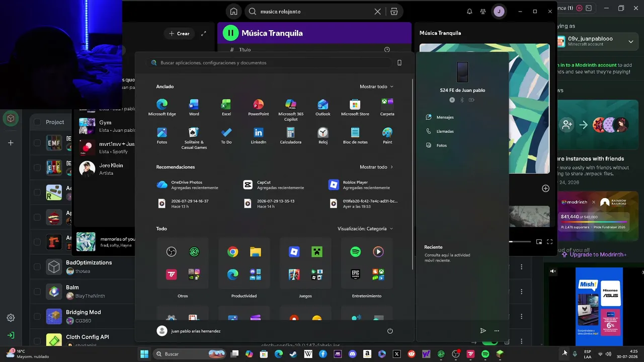
Task: Launch Word from the pinned apps
Action: (x=194, y=108)
